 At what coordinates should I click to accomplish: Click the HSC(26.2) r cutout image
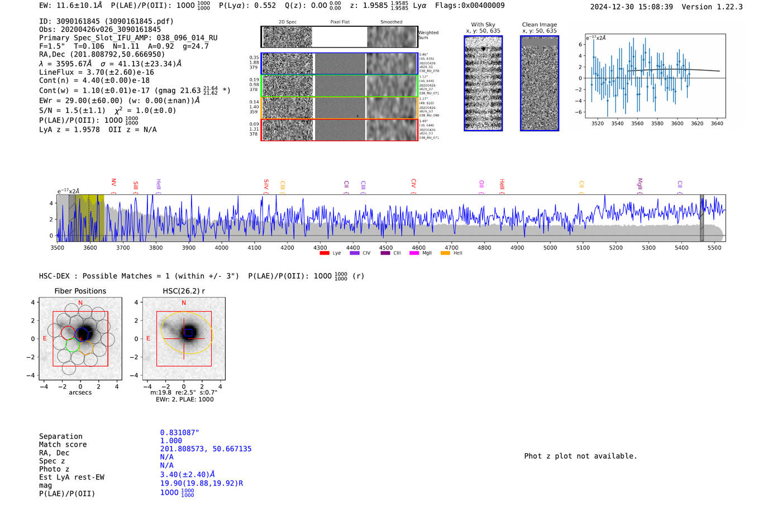[x=184, y=339]
